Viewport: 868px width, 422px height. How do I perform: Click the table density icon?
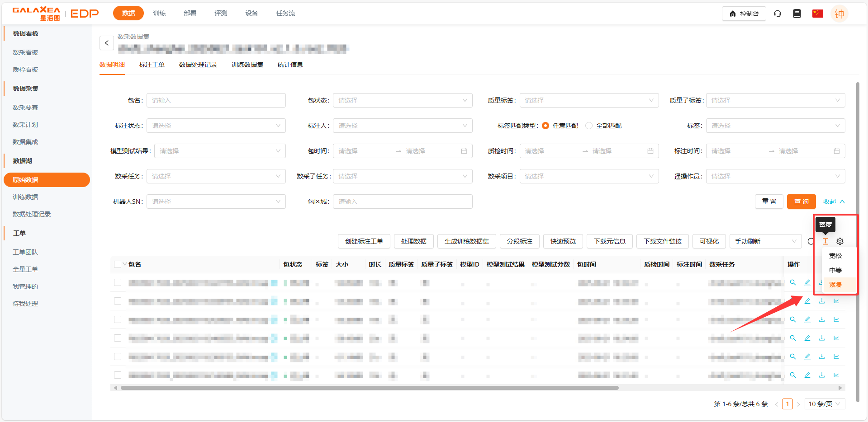pyautogui.click(x=825, y=241)
